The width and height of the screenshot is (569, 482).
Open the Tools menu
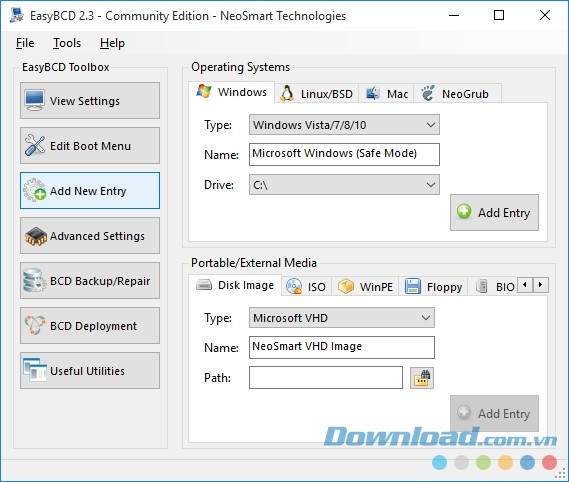tap(67, 43)
